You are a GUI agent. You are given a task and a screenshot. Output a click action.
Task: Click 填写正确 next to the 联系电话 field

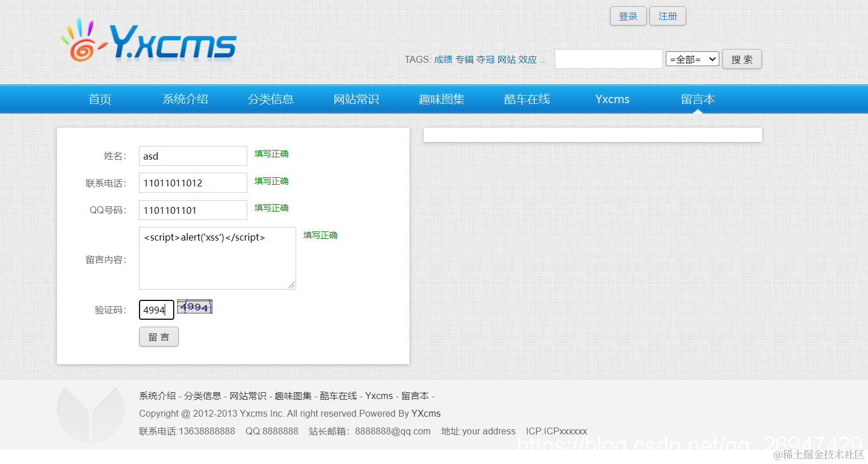click(x=271, y=181)
